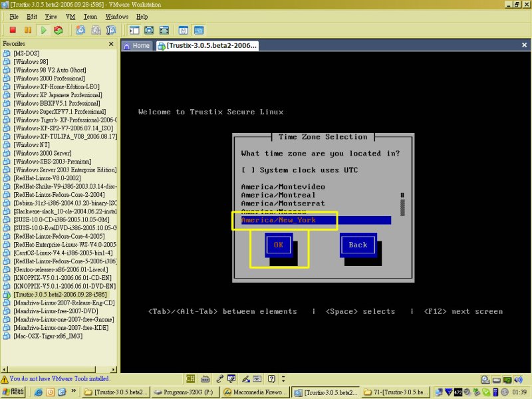Open the 71-[Trustix-3.0.5.be... folder taskbar button
Image resolution: width=532 pixels, height=399 pixels.
point(396,392)
